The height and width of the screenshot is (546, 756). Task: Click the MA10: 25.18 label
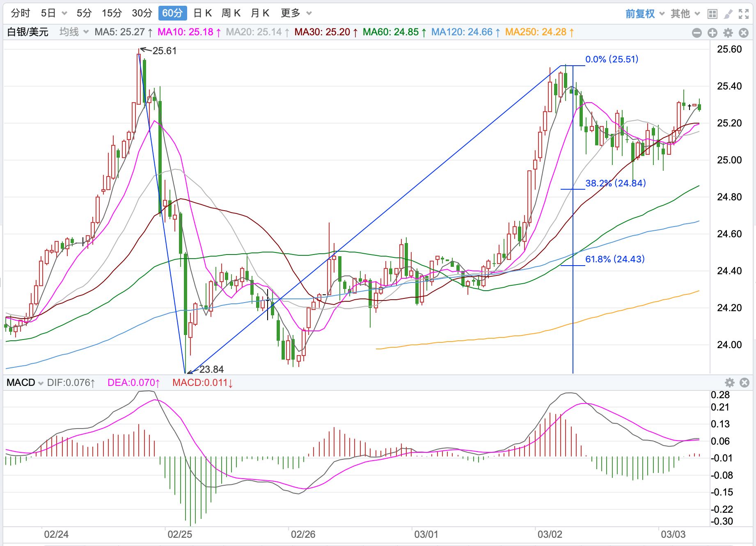point(189,32)
